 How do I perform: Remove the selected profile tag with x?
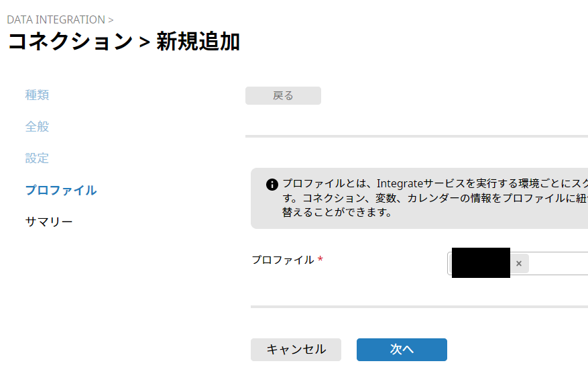(x=518, y=264)
